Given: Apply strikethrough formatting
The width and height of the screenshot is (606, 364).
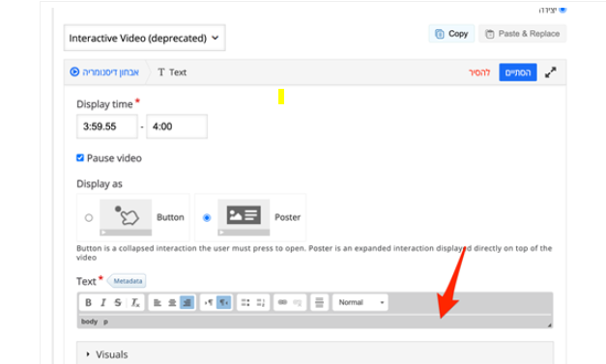Looking at the screenshot, I should point(118,302).
